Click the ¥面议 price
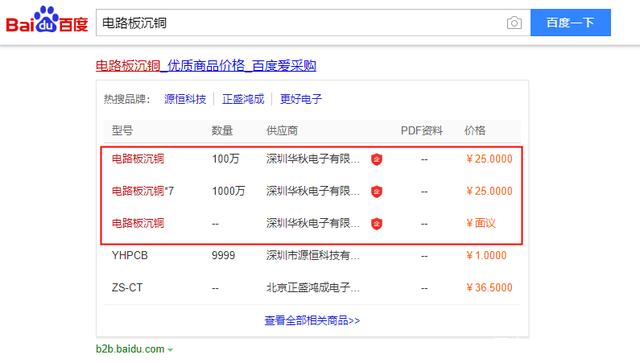Screen dimensions: 640x363 481,223
